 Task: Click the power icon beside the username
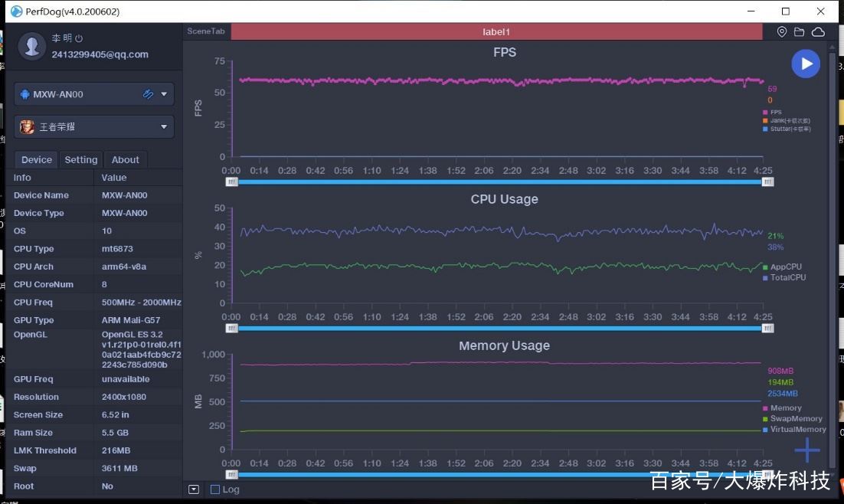click(x=79, y=38)
